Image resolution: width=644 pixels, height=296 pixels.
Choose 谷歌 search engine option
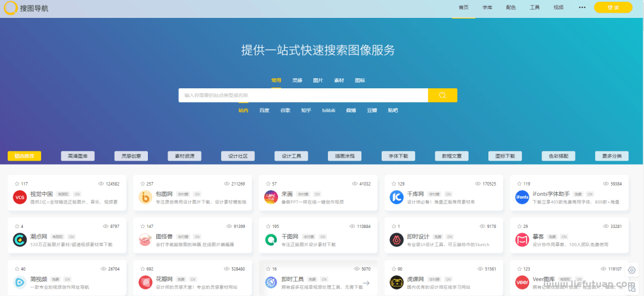click(x=286, y=110)
